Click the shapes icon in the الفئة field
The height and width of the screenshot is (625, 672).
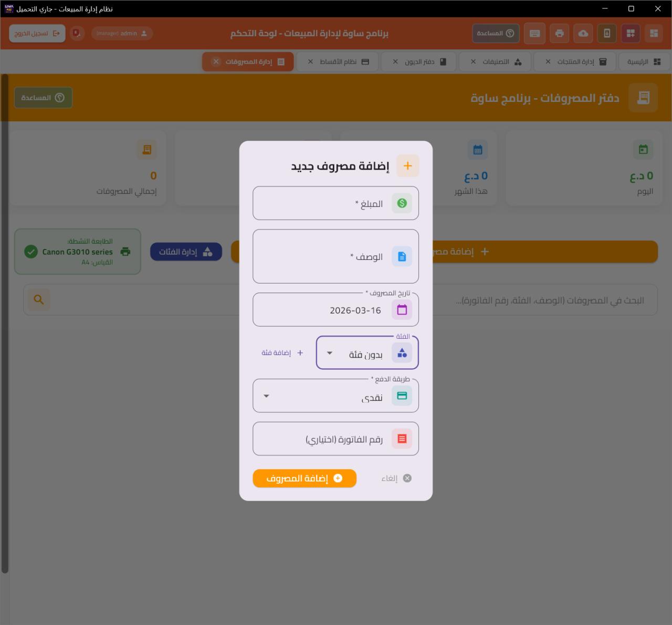(402, 353)
